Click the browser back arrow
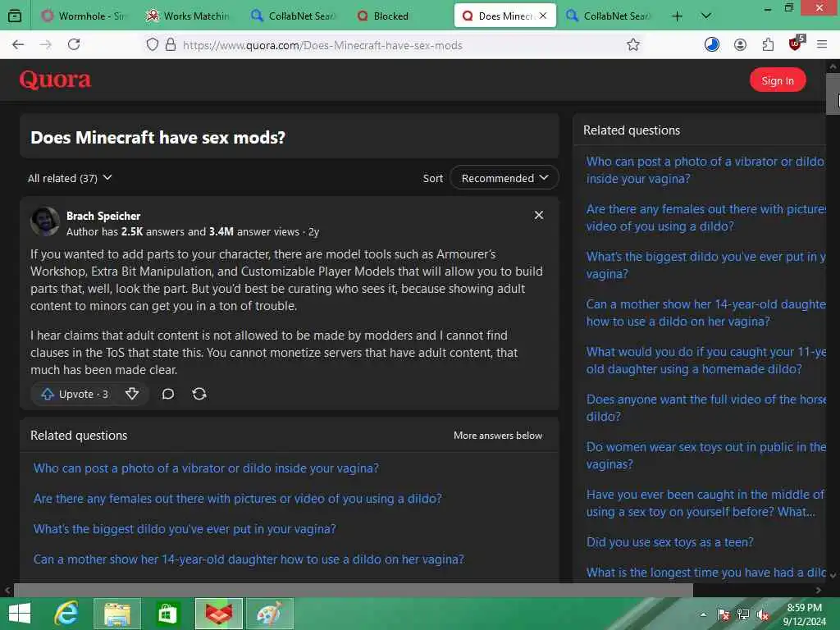This screenshot has height=630, width=840. pos(18,44)
